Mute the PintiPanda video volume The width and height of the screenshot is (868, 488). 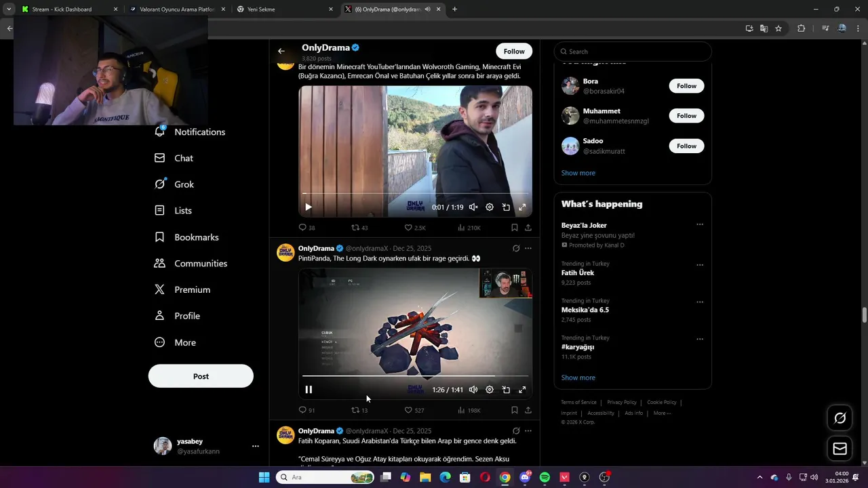[x=473, y=390]
